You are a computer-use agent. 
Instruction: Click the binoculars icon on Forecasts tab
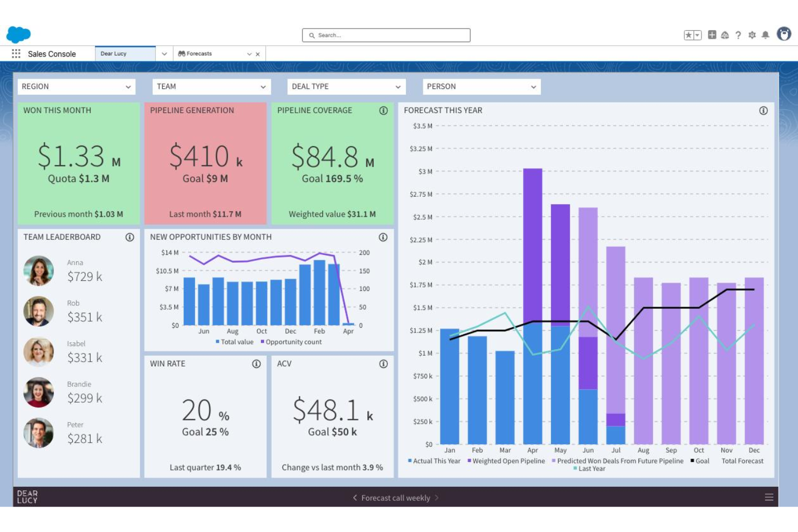pos(182,54)
